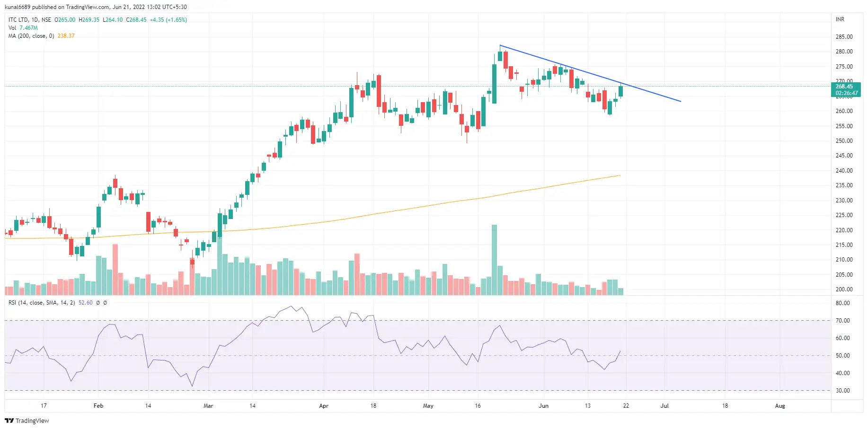Click the kunal6689 username link
Screen dimensions: 868x429
(x=17, y=7)
